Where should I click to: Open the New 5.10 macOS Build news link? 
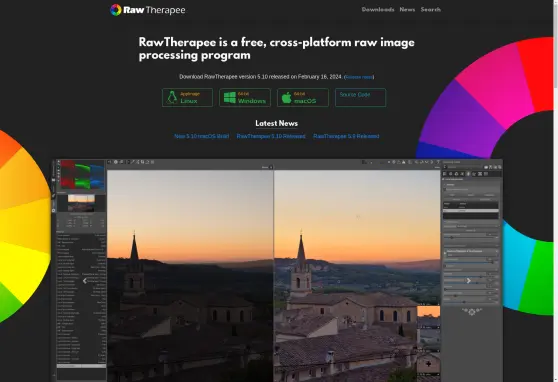tap(201, 136)
